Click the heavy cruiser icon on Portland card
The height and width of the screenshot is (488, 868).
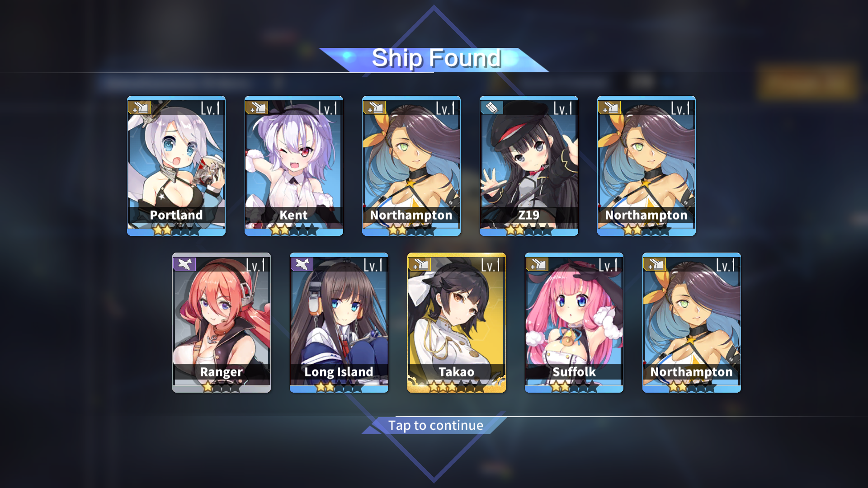139,108
